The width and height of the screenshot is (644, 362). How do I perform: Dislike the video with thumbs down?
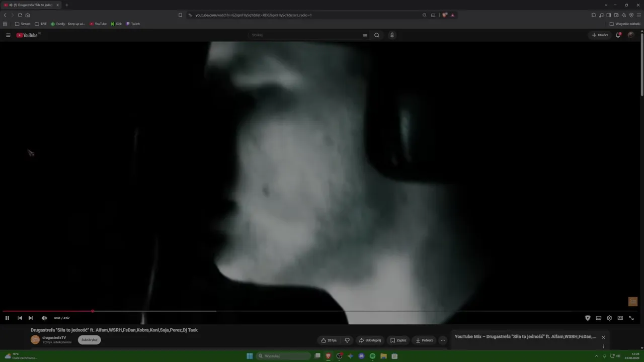click(347, 340)
